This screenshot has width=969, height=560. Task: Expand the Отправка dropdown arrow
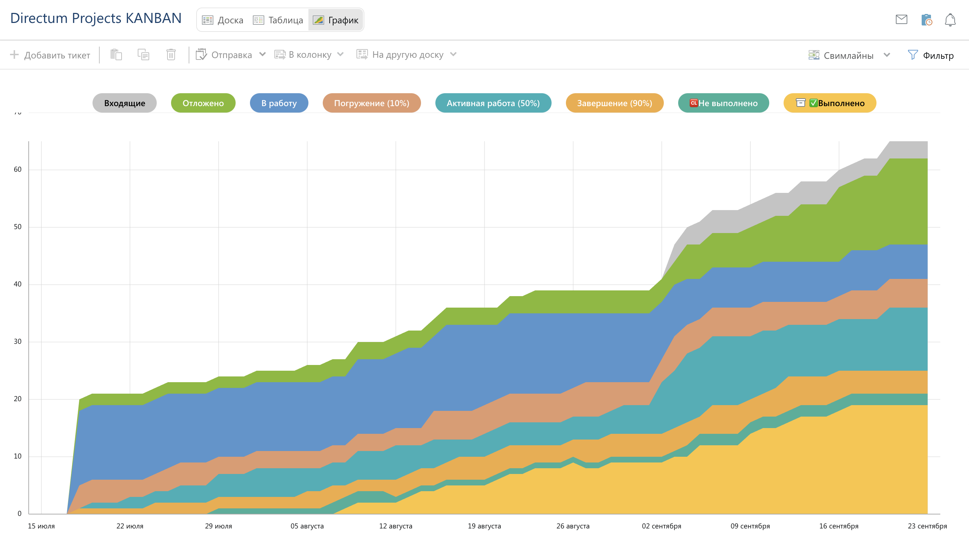pyautogui.click(x=262, y=54)
